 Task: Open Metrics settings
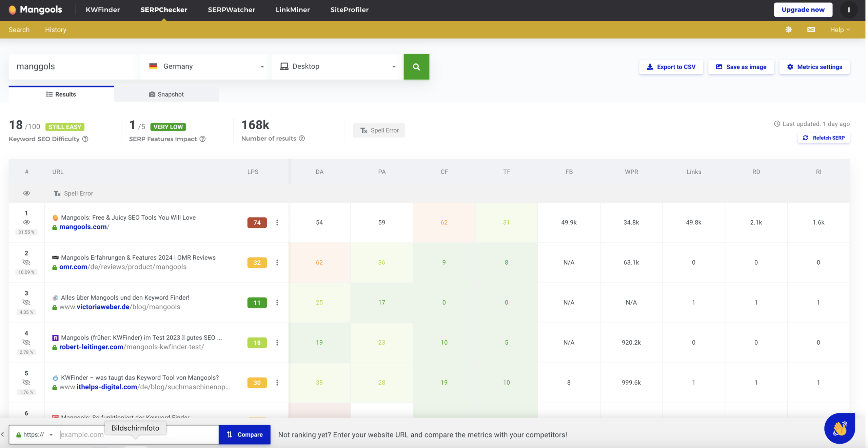pyautogui.click(x=814, y=67)
